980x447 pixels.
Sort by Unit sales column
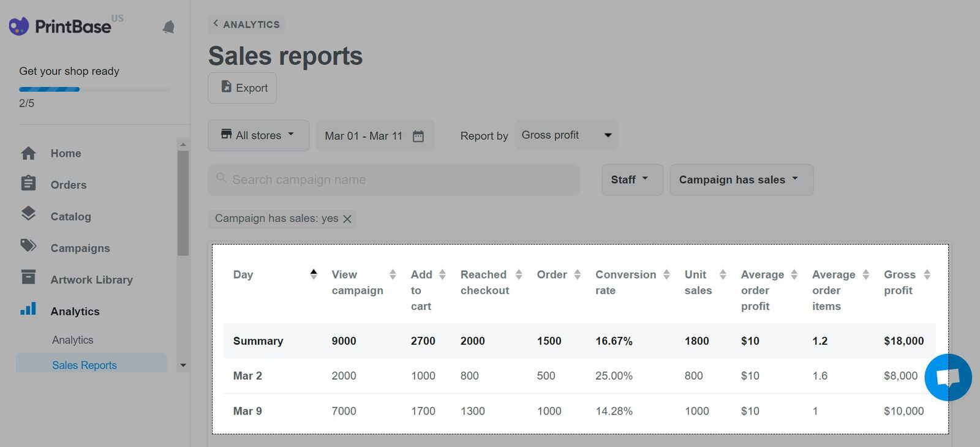coord(723,274)
